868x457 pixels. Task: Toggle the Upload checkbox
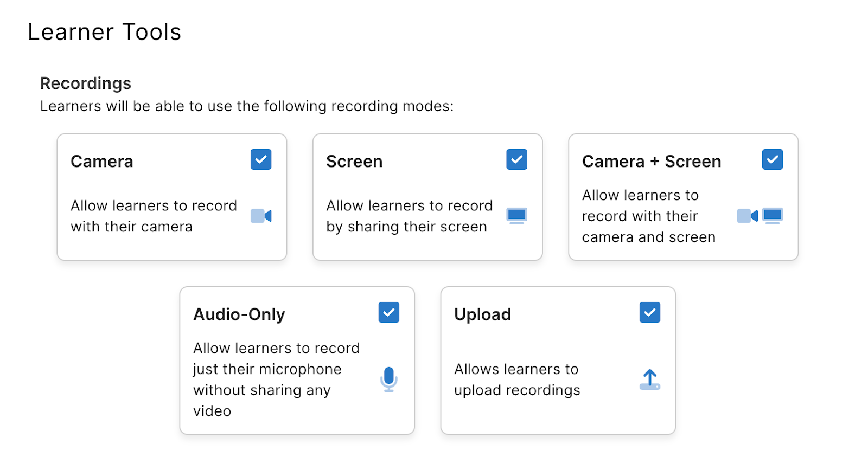[649, 312]
